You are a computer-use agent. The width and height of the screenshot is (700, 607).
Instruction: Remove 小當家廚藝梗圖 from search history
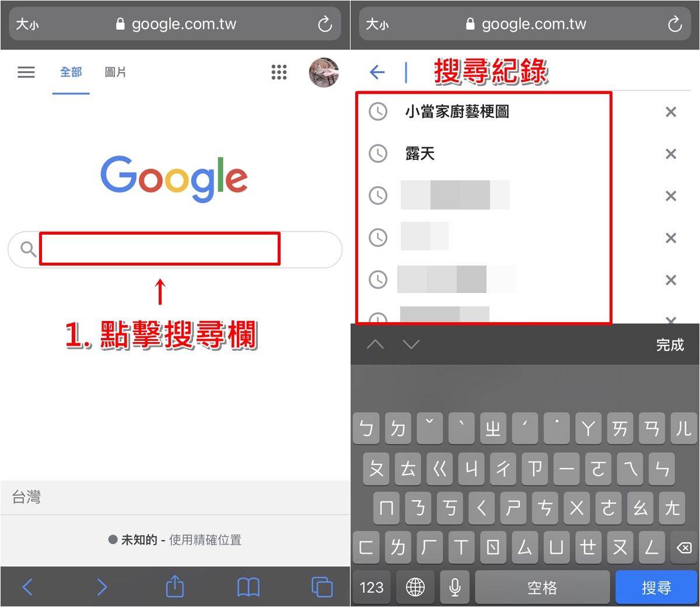671,112
